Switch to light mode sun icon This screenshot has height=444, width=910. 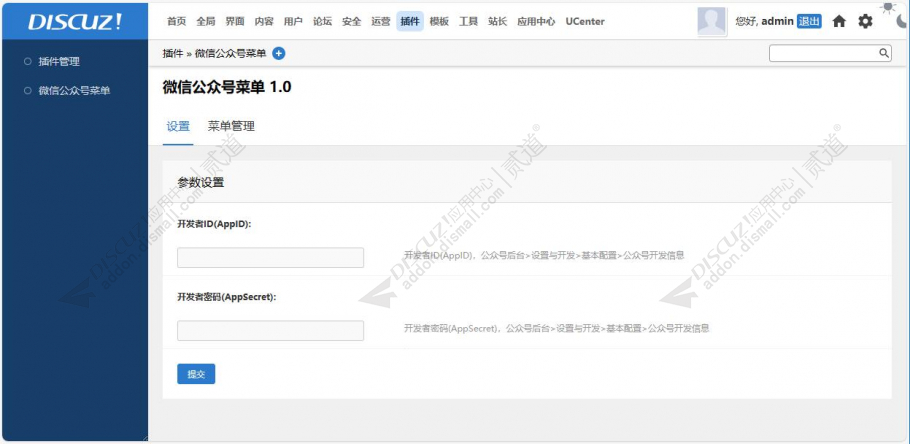point(888,7)
